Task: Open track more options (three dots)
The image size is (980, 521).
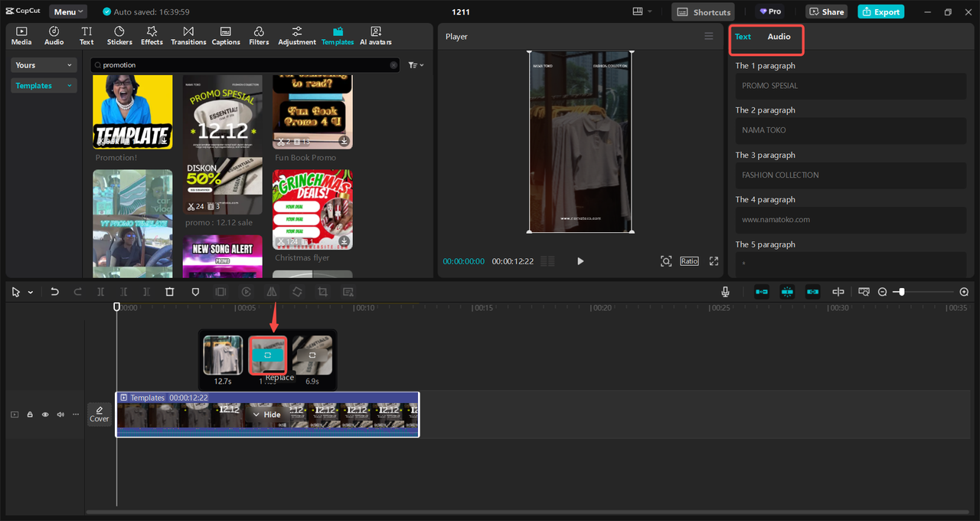Action: point(75,415)
